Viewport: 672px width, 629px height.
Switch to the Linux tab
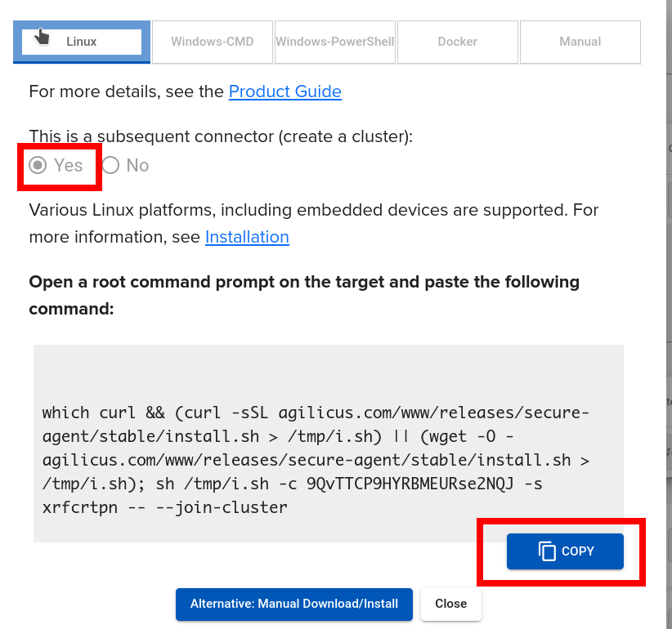click(x=82, y=42)
